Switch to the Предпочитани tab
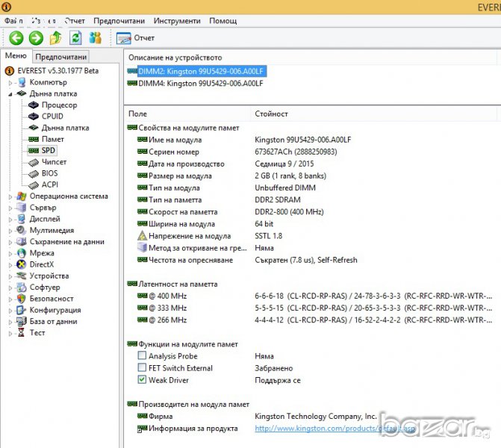501x448 pixels. pyautogui.click(x=60, y=57)
